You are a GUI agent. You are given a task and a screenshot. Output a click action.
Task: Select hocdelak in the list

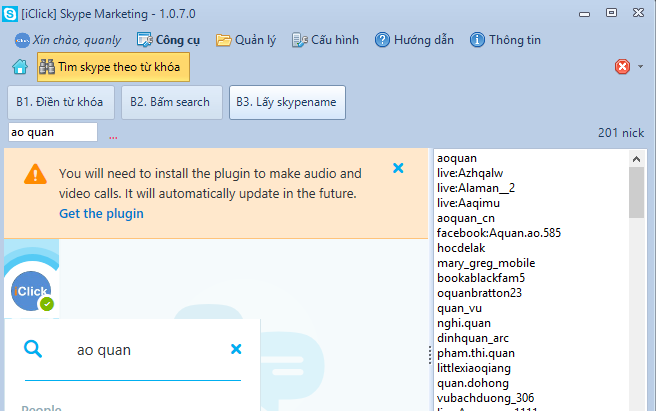[461, 248]
